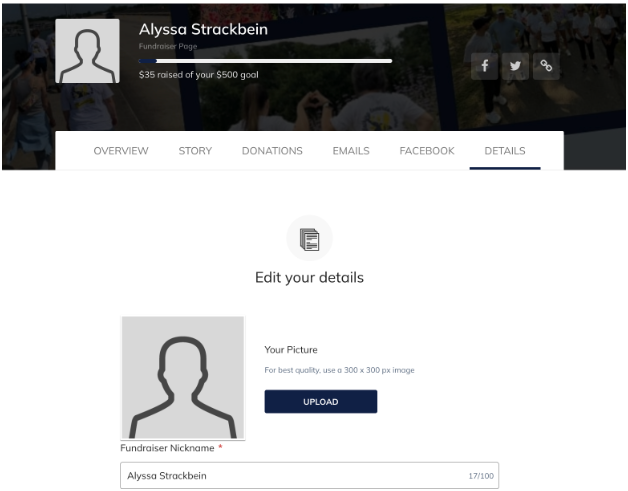Click the Upload picture button
The image size is (628, 491).
click(321, 401)
